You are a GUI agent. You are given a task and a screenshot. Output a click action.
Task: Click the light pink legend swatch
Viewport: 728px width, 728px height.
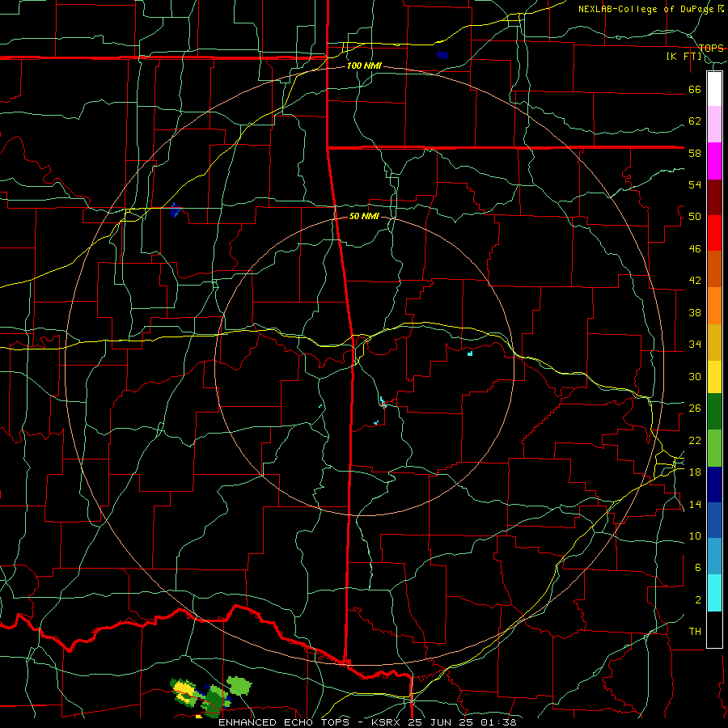tap(714, 125)
